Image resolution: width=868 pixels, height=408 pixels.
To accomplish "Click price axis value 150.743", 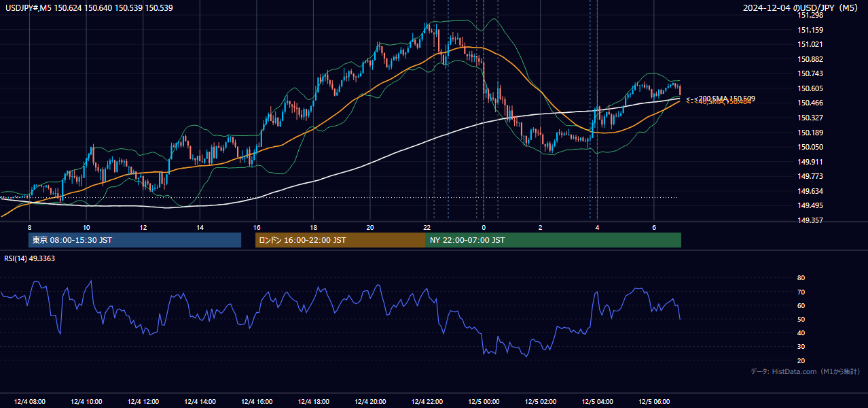I will (810, 73).
